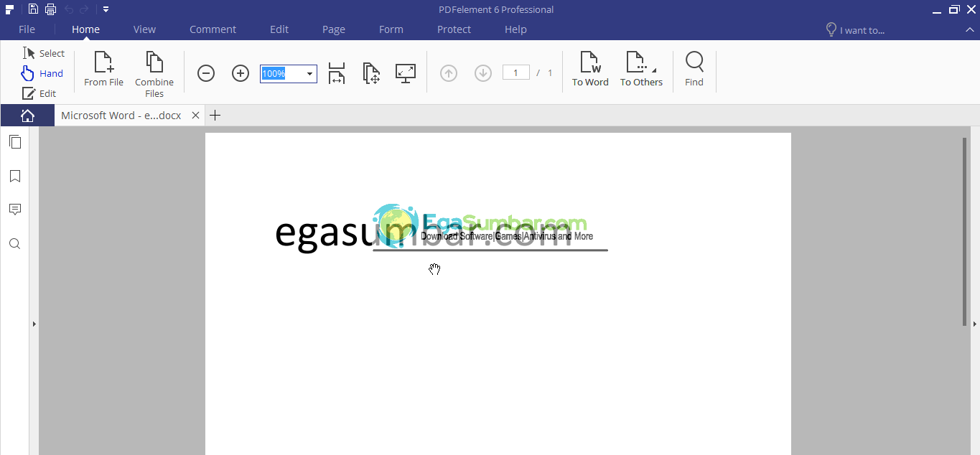Viewport: 980px width, 455px height.
Task: Click the To Others convert button
Action: pyautogui.click(x=641, y=70)
